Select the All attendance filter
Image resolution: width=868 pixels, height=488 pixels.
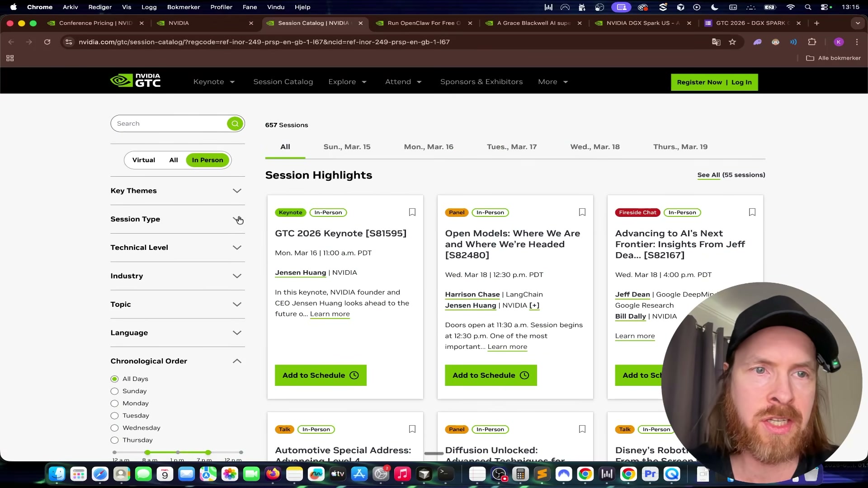click(174, 160)
